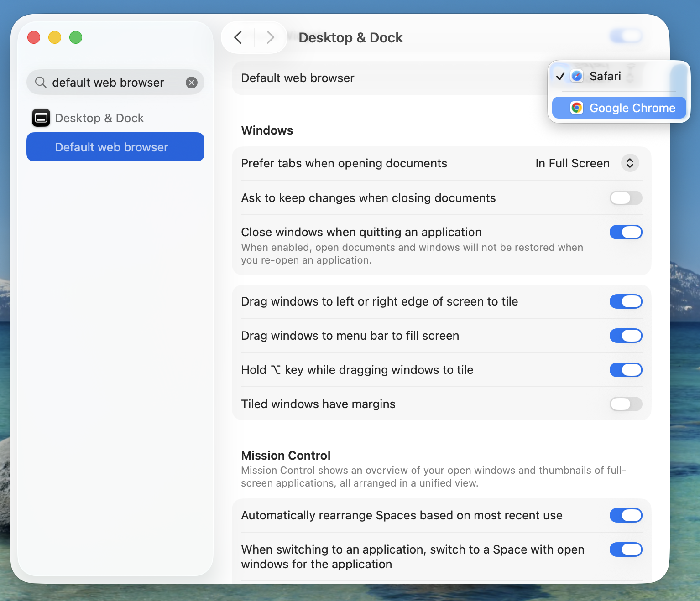Viewport: 700px width, 601px height.
Task: Disable Hold Option key while dragging to tile
Action: pyautogui.click(x=626, y=370)
